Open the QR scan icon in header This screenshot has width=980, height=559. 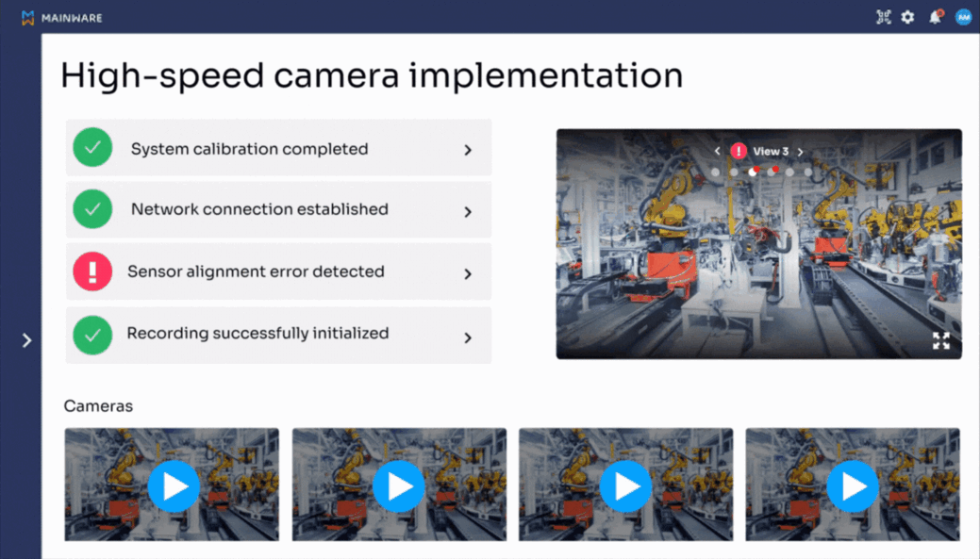click(x=883, y=17)
